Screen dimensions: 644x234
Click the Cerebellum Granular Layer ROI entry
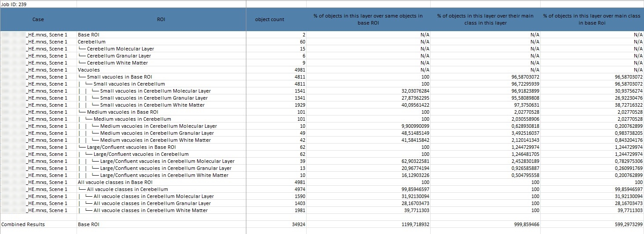pos(118,56)
